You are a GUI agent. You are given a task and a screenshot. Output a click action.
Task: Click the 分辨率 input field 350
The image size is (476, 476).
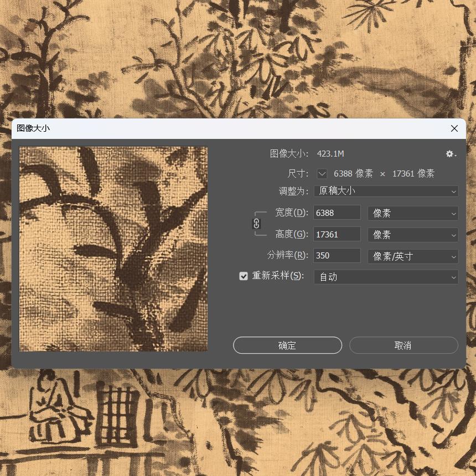[x=337, y=256]
